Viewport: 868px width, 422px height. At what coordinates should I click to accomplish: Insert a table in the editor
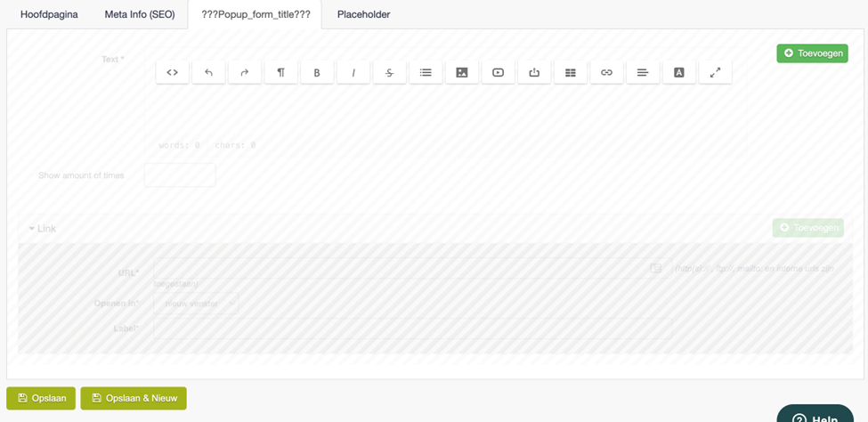click(571, 72)
